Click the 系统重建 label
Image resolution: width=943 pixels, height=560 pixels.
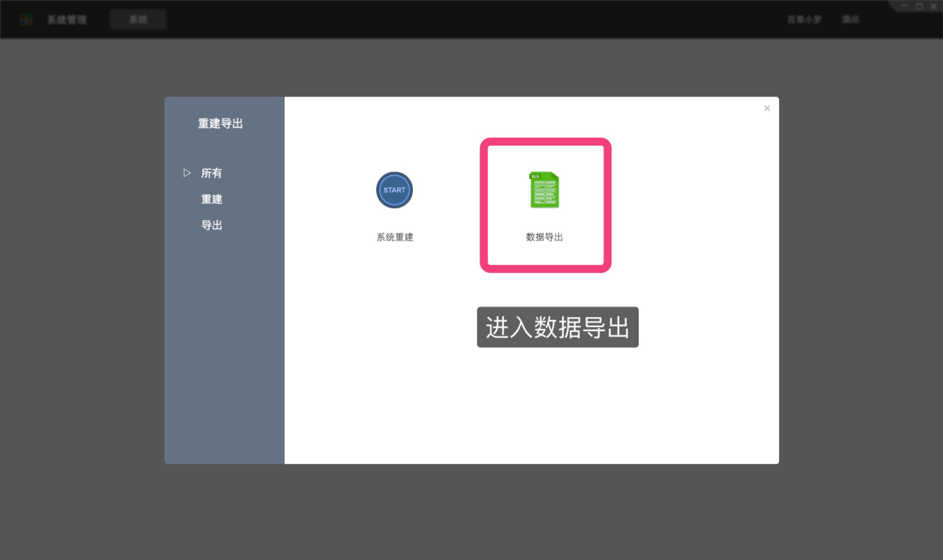(x=395, y=237)
